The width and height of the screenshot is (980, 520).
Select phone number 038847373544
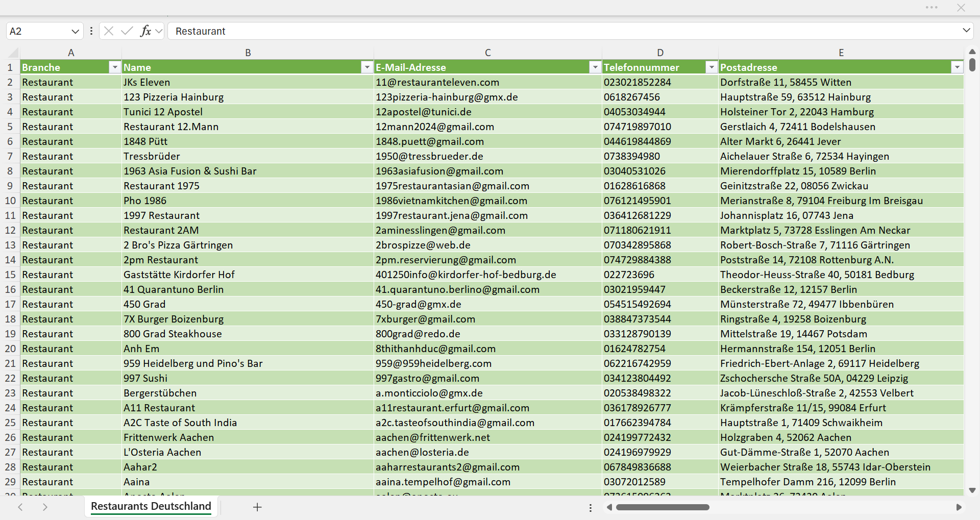pyautogui.click(x=660, y=319)
